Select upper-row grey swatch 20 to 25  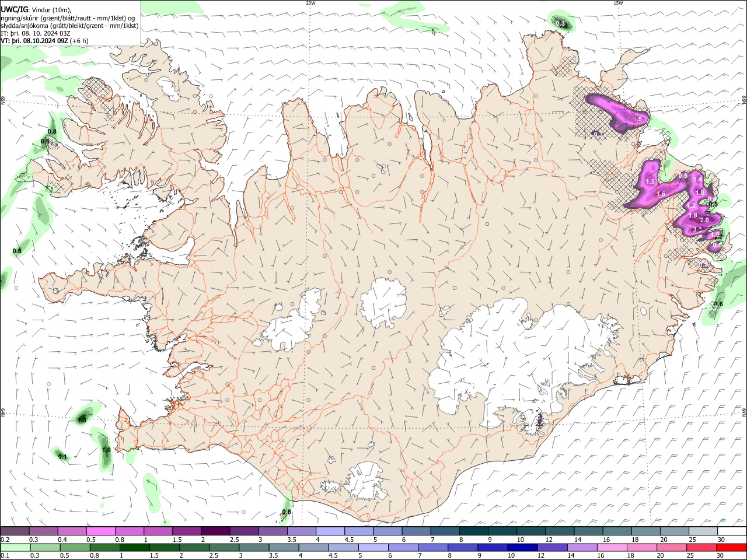pos(675,531)
